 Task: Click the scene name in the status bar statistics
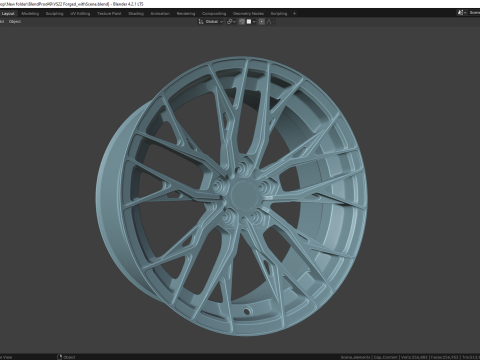(355, 357)
